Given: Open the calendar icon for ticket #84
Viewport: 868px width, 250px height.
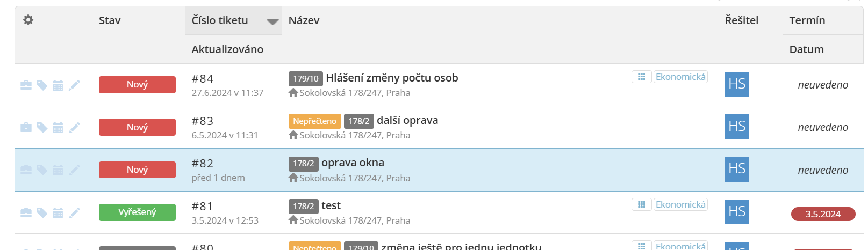Looking at the screenshot, I should (x=58, y=85).
